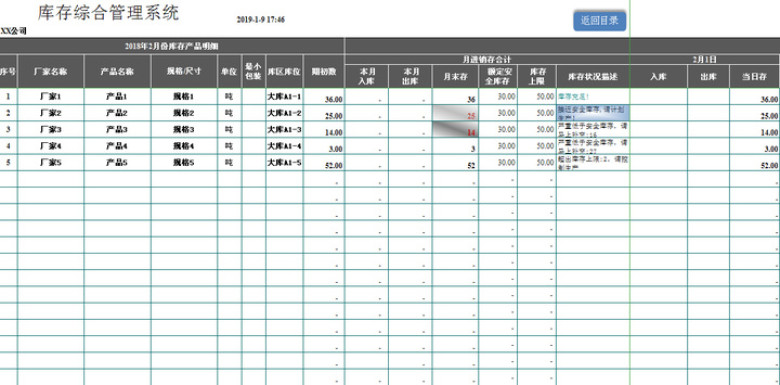Select stock limit 50.00 in 厂家3 row
Image resolution: width=780 pixels, height=385 pixels.
[537, 129]
